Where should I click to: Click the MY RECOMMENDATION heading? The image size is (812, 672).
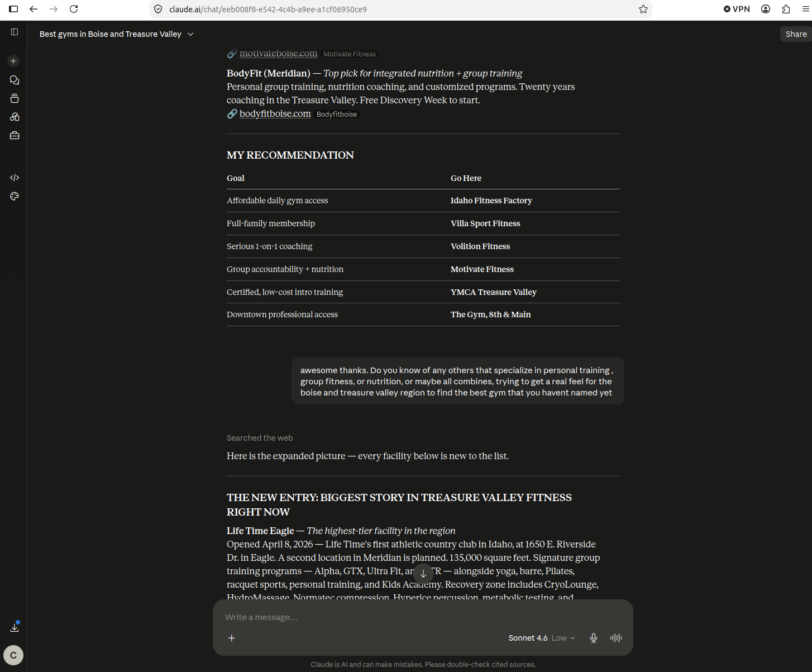coord(290,155)
